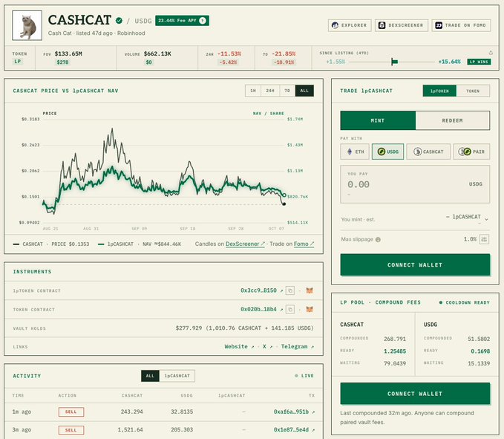Choose ETH as pay-with option
Image resolution: width=504 pixels, height=439 pixels.
355,152
